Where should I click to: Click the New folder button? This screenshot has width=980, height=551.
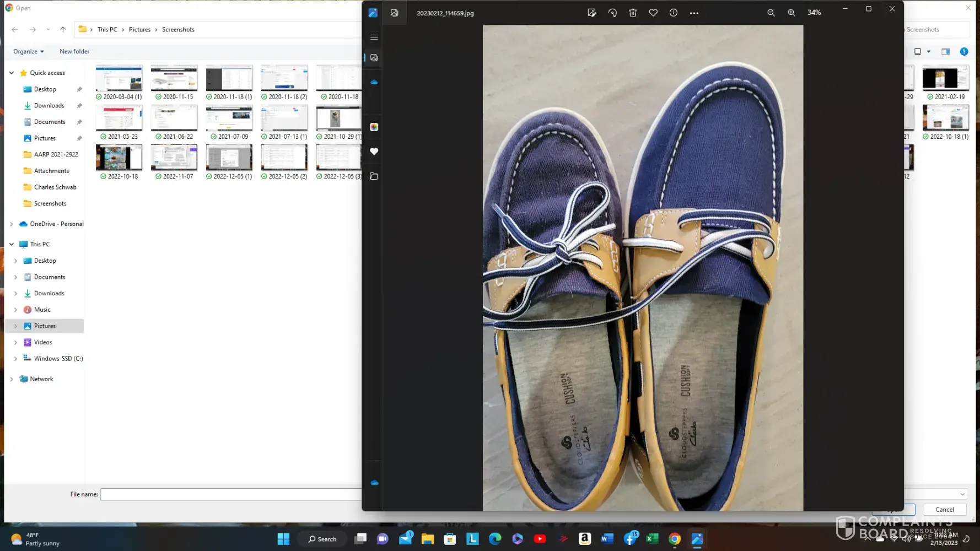[74, 51]
